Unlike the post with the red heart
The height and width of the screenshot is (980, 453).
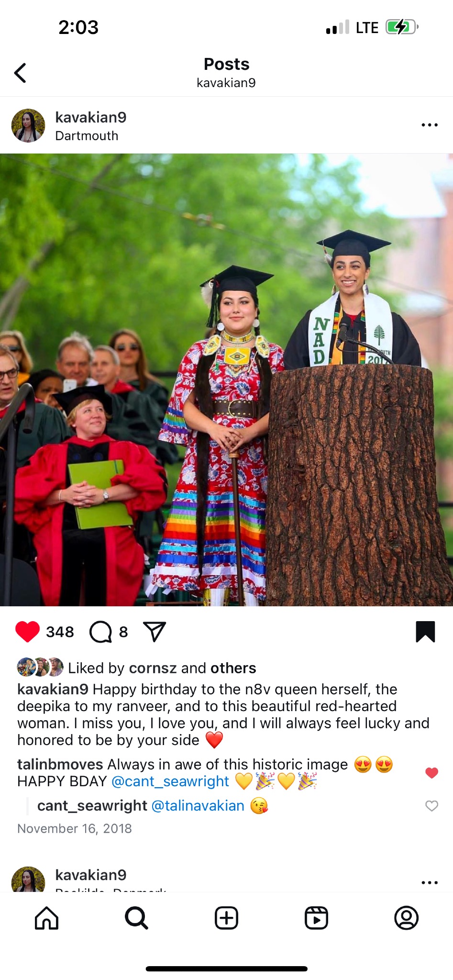[x=27, y=632]
